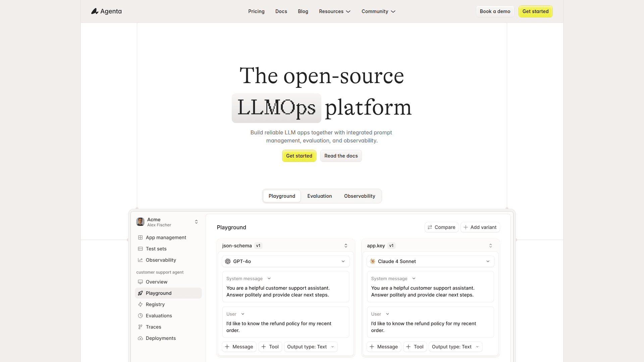Open Evaluations via its chart icon
This screenshot has height=362, width=644.
point(140,316)
